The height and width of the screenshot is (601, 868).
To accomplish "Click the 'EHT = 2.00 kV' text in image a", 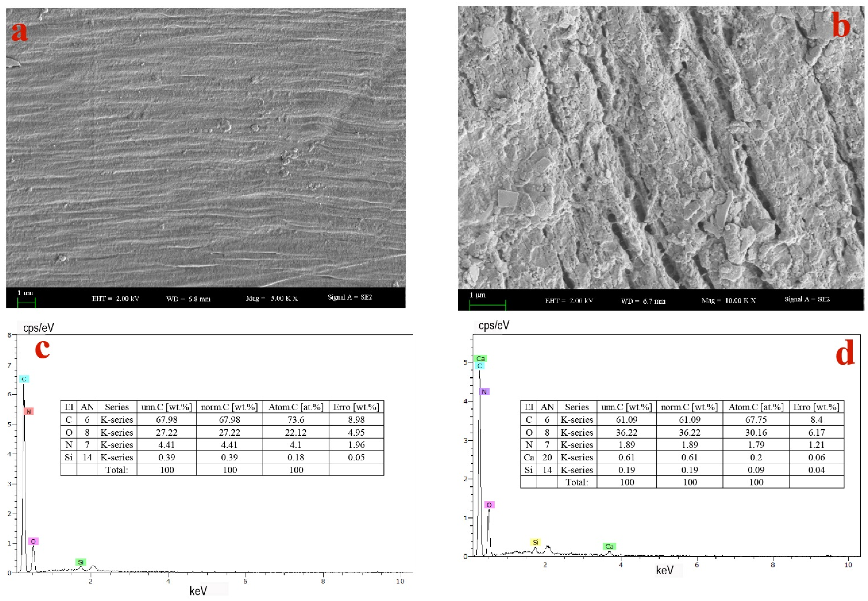I will click(x=115, y=299).
